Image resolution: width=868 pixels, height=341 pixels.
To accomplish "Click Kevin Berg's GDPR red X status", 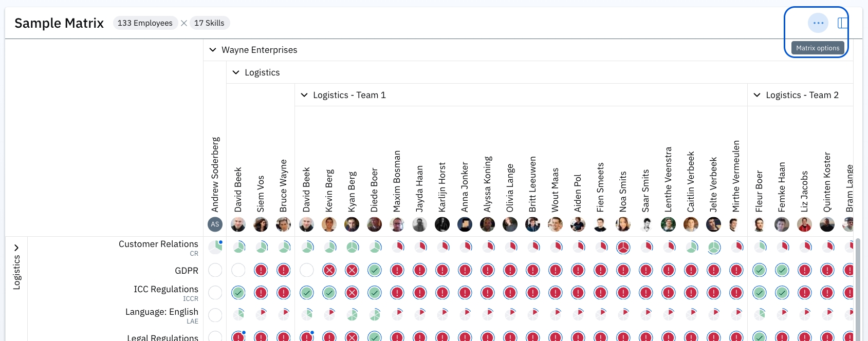I will pyautogui.click(x=329, y=270).
